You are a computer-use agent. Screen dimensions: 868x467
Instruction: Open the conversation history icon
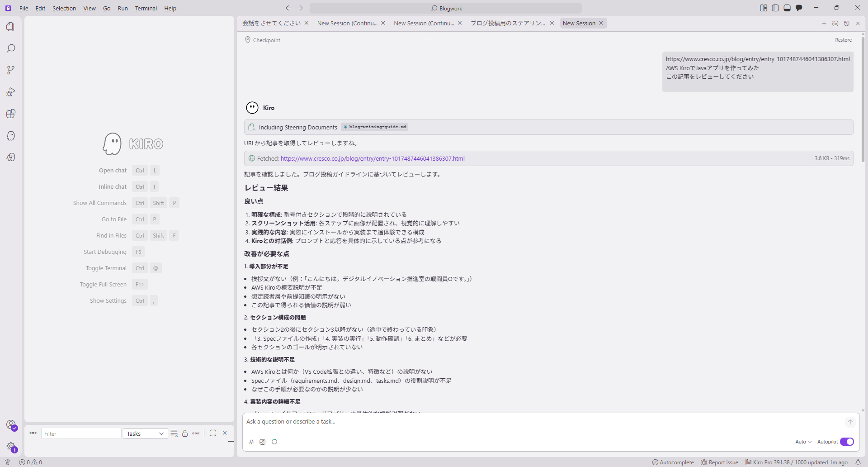pos(846,23)
